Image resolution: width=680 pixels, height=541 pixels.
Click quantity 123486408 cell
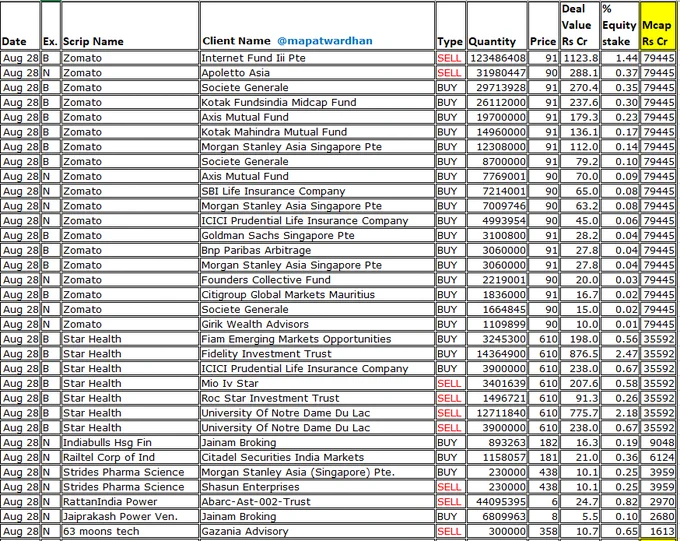(497, 58)
